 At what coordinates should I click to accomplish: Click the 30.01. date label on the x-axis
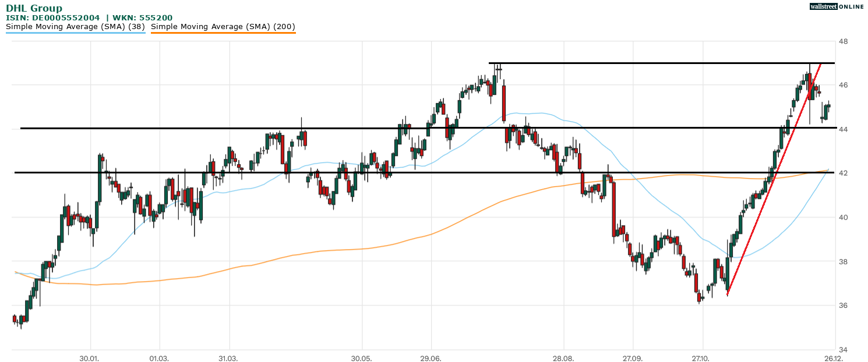point(90,357)
